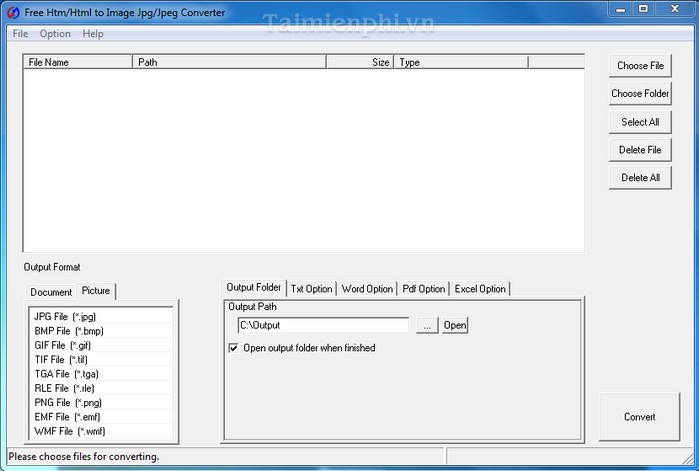Click the Output Path input field
The image size is (699, 471).
click(x=323, y=325)
